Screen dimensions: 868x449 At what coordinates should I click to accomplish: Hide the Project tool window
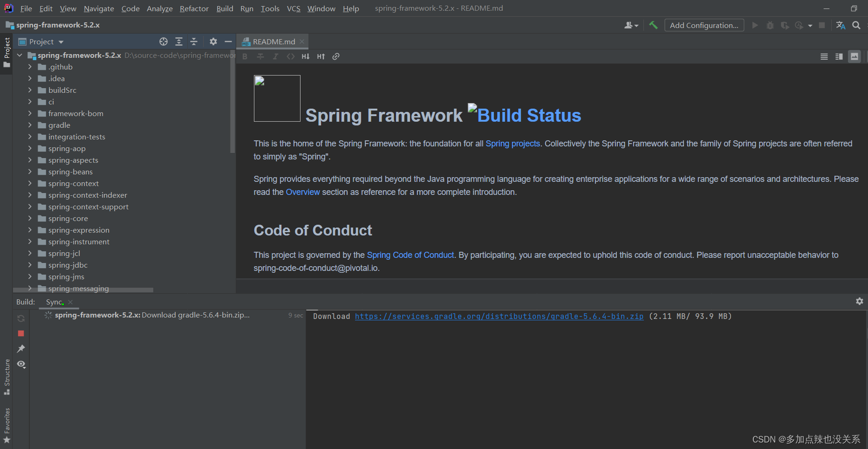(x=228, y=41)
